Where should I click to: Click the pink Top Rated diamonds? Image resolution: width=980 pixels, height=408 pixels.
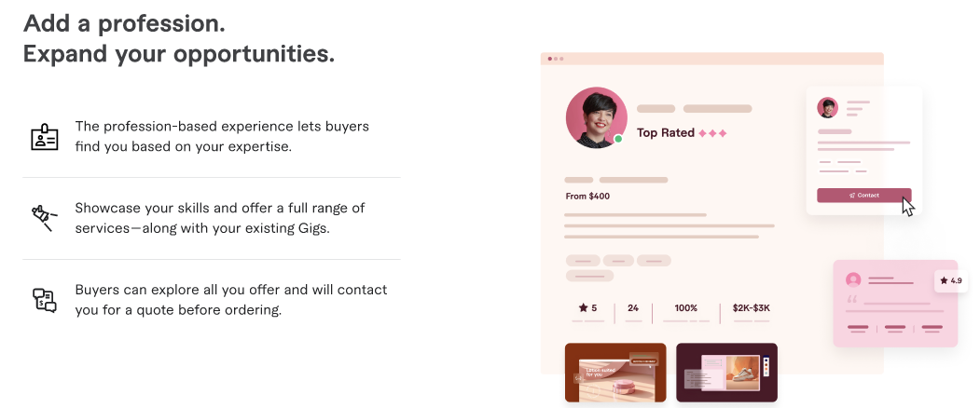[712, 133]
